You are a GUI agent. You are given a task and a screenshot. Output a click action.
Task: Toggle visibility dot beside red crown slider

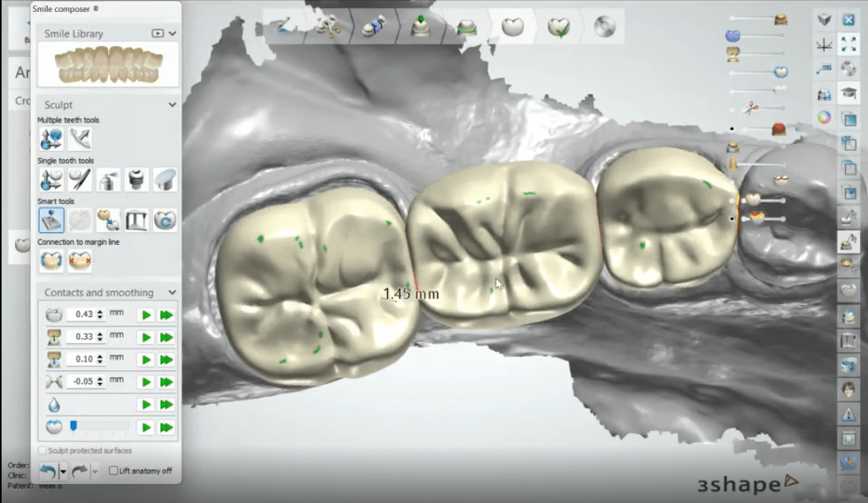pos(731,129)
